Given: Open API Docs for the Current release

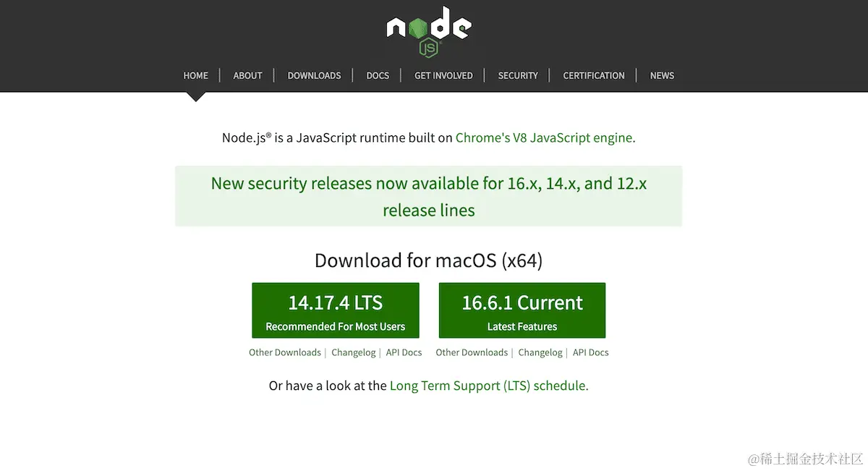Looking at the screenshot, I should [590, 352].
